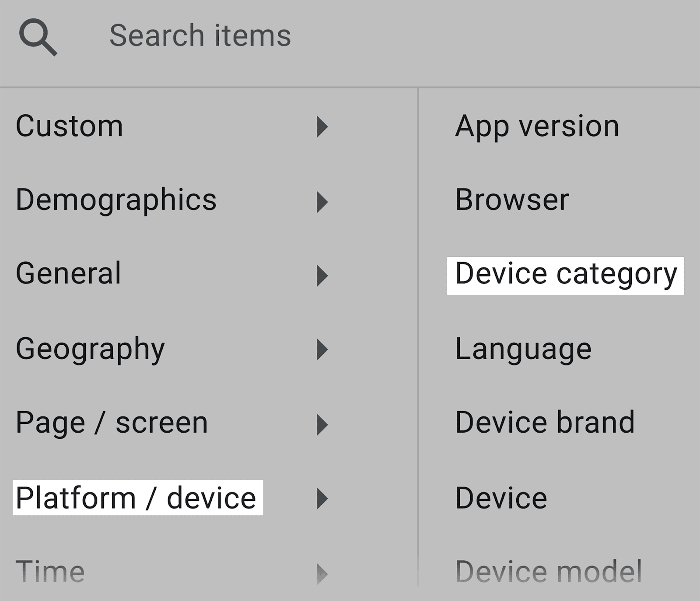The height and width of the screenshot is (601, 700).
Task: Choose the Device brand option
Action: (x=545, y=423)
